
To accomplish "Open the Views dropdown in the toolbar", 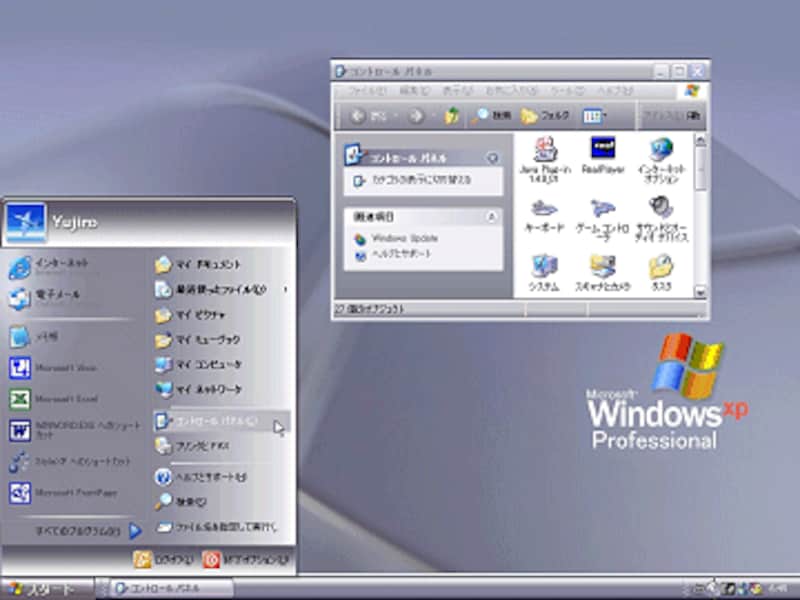I will point(595,115).
